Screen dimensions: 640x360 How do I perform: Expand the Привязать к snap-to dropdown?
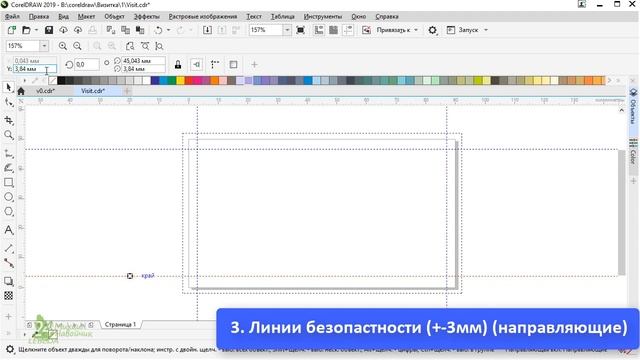click(x=416, y=30)
